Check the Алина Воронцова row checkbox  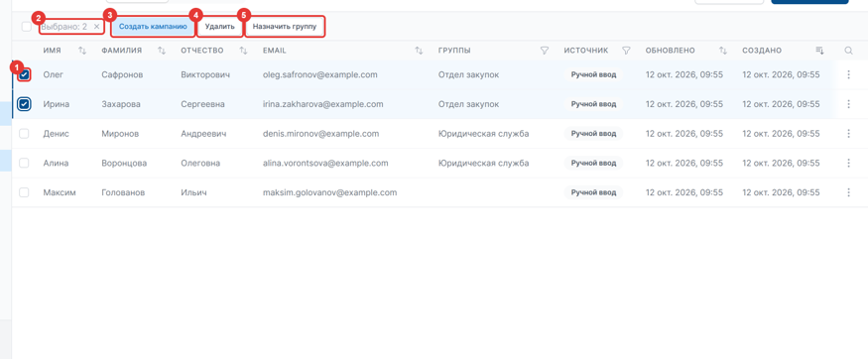click(x=24, y=164)
